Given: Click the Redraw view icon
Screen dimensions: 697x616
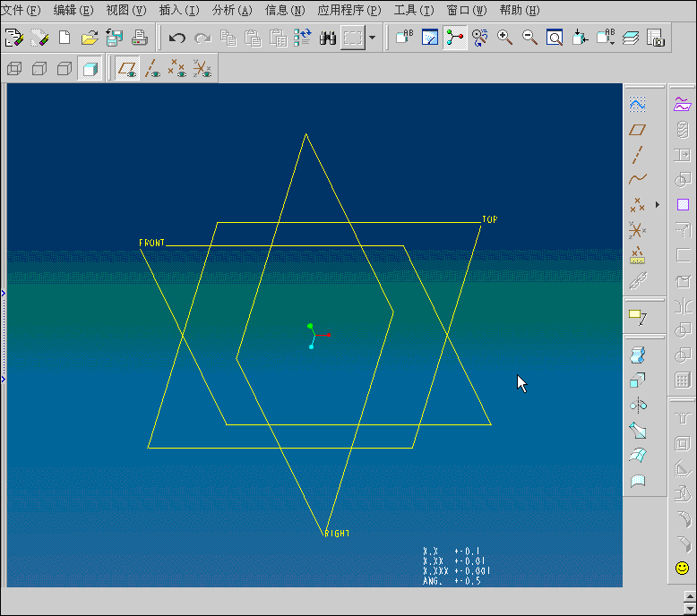Looking at the screenshot, I should 430,38.
